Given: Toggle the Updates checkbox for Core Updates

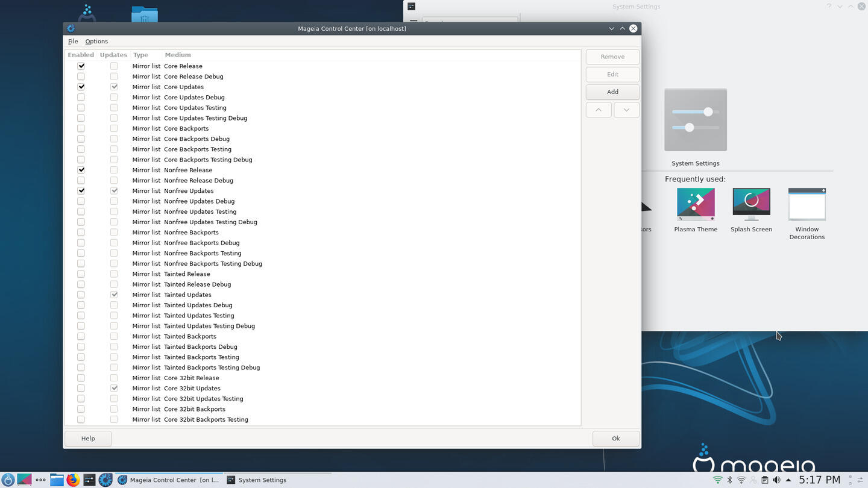Looking at the screenshot, I should 114,87.
